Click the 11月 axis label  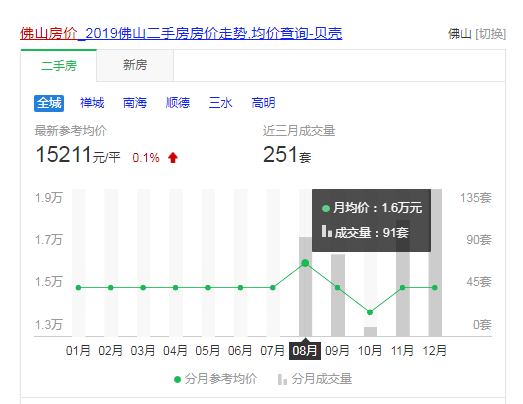pyautogui.click(x=402, y=351)
